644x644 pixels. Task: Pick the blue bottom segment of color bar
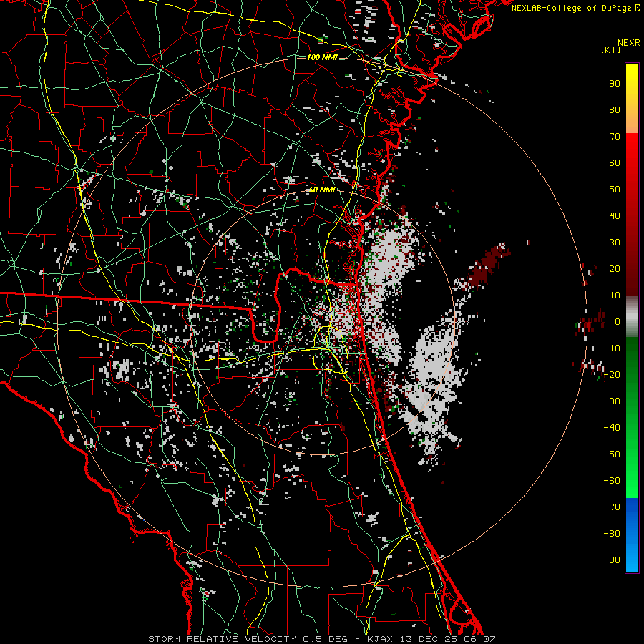(632, 535)
